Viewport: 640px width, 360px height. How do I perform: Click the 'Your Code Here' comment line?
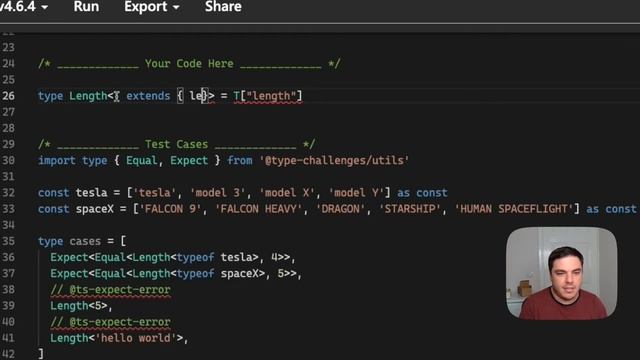click(189, 64)
